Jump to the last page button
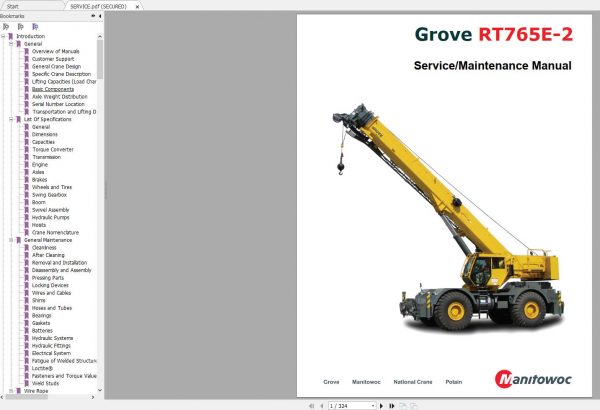The height and width of the screenshot is (410, 600). tap(391, 406)
